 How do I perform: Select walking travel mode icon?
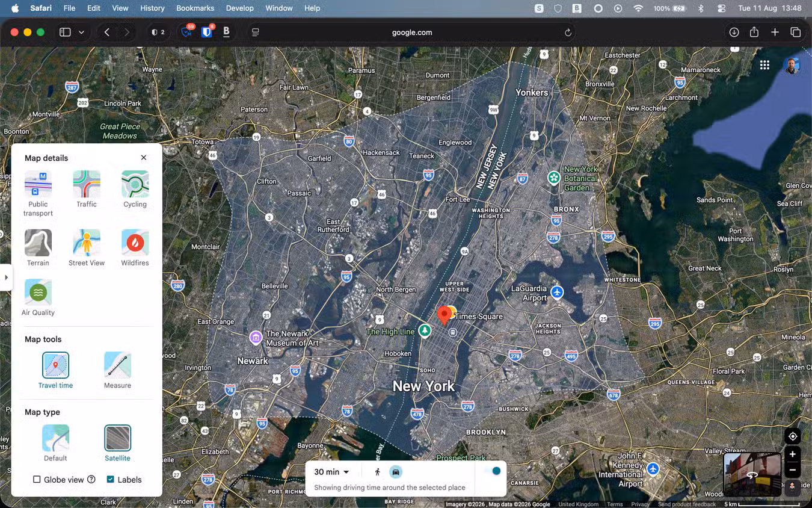tap(378, 472)
